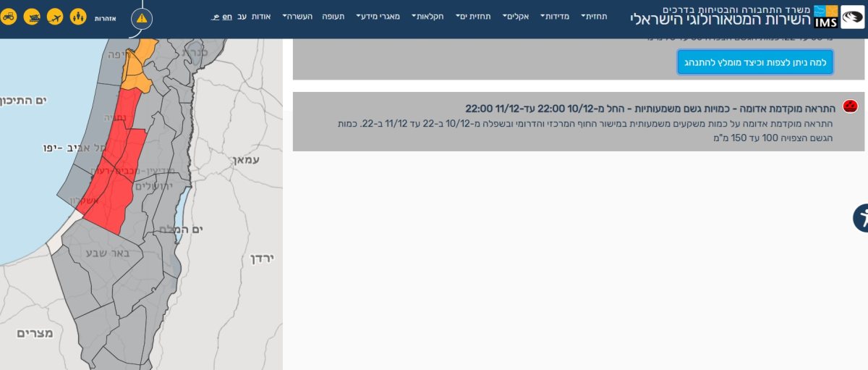Open the מדידות measurements dropdown menu
Screen dimensions: 868x370
[x=555, y=16]
